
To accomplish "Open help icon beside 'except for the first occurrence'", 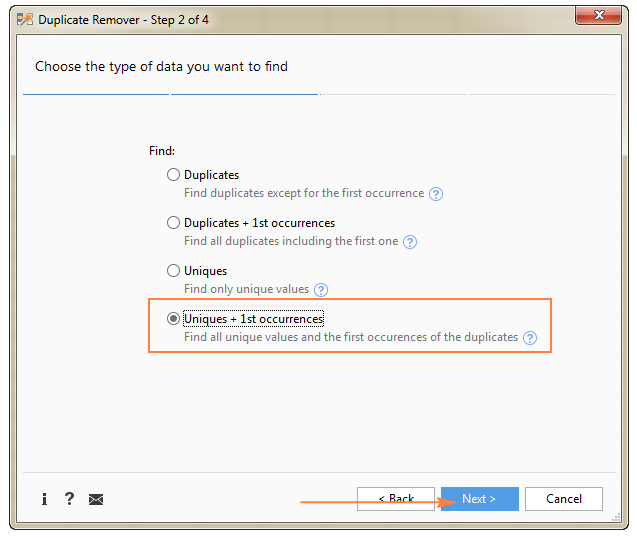I will coord(436,194).
